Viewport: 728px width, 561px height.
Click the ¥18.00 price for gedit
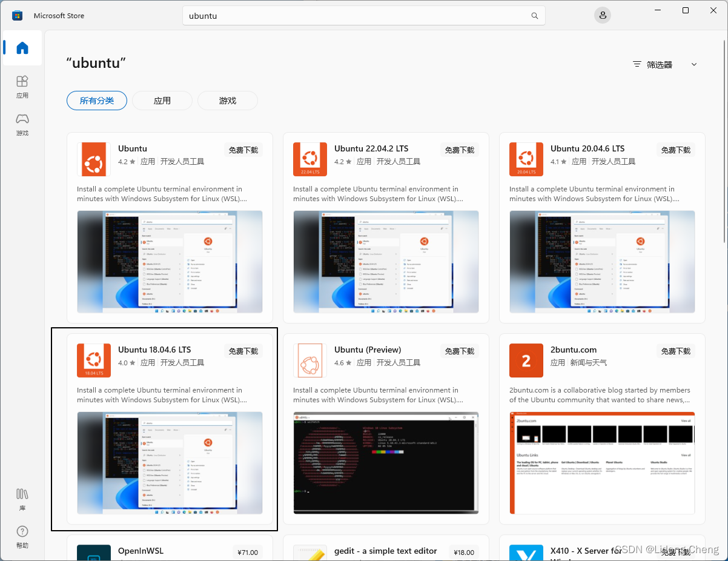coord(464,552)
